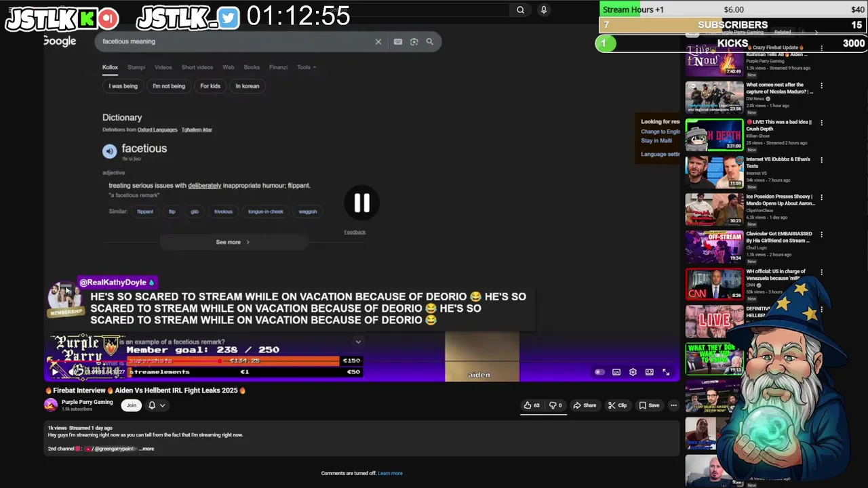Click the 'flippant' synonym chip
Screen dimensions: 868x488
[x=145, y=211]
